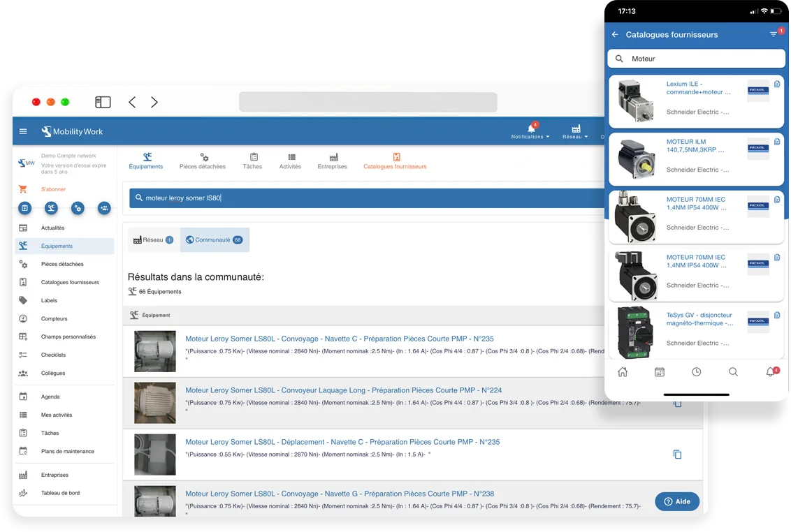Open the Réseau dropdown in the header

575,132
